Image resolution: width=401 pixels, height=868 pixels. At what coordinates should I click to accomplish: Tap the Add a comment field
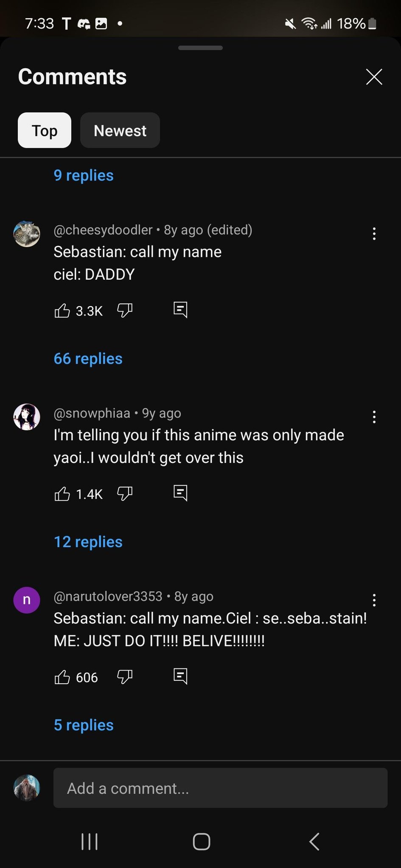point(220,788)
